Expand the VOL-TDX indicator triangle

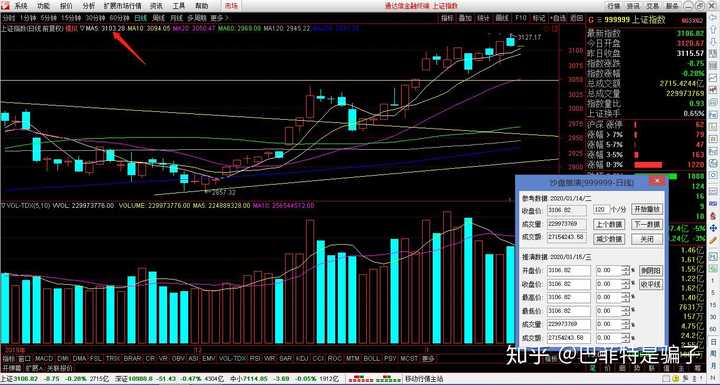pyautogui.click(x=3, y=205)
